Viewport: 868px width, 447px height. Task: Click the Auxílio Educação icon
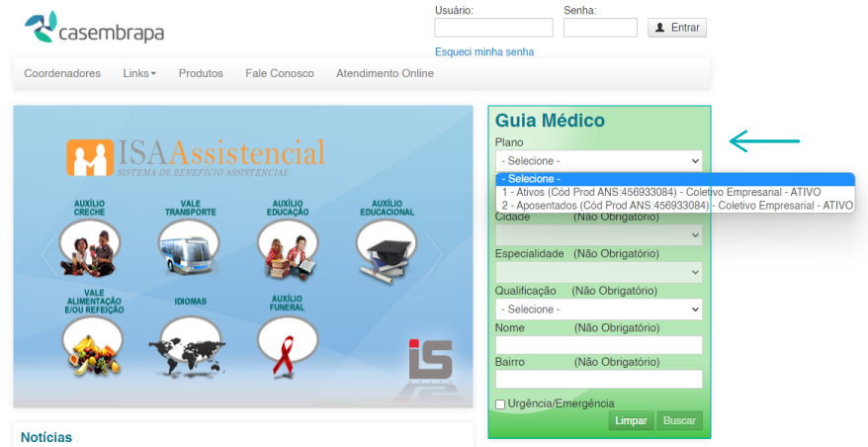(288, 248)
